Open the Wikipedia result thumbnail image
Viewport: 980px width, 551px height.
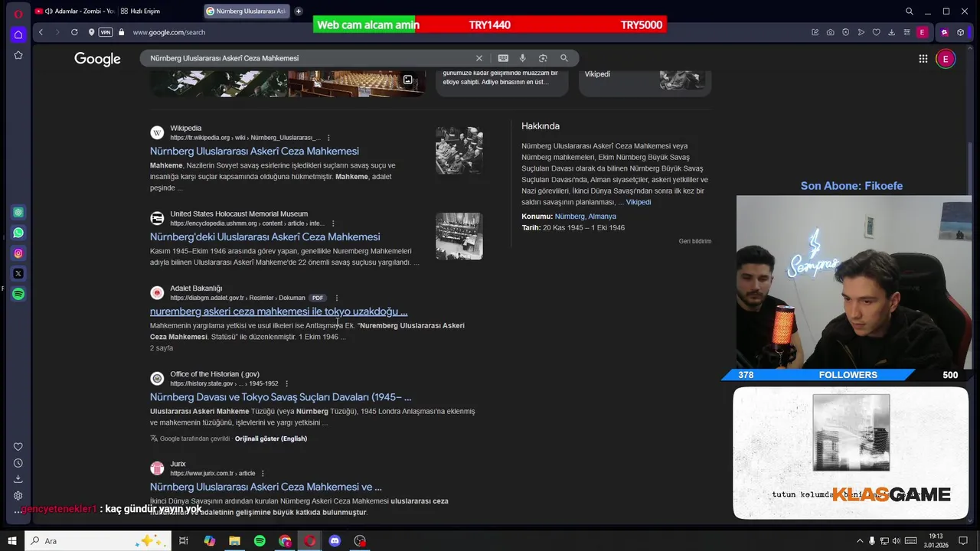point(459,150)
